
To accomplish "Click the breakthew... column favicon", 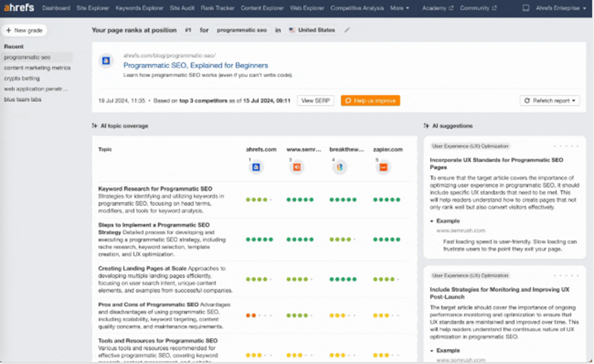I will (x=339, y=167).
